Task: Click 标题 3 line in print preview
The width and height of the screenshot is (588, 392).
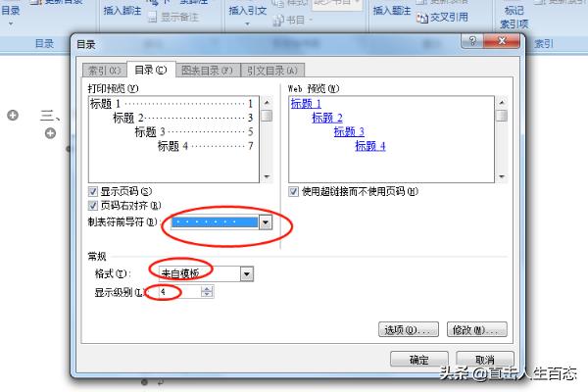Action: pyautogui.click(x=194, y=131)
